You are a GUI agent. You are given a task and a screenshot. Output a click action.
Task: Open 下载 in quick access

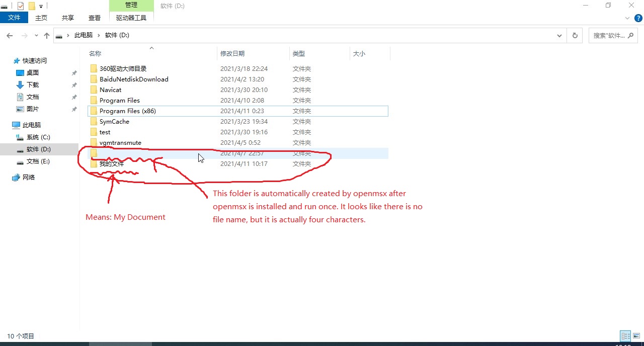tap(33, 84)
